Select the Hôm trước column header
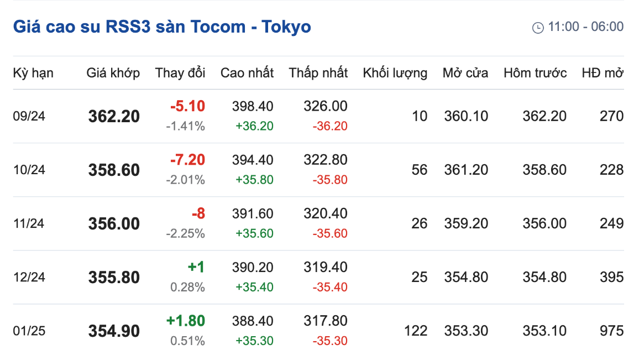This screenshot has width=644, height=355. coord(535,73)
